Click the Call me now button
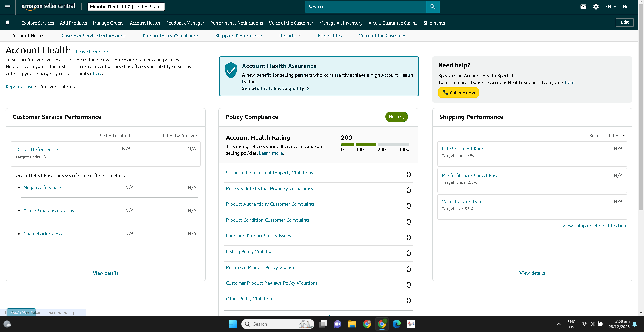 click(458, 93)
